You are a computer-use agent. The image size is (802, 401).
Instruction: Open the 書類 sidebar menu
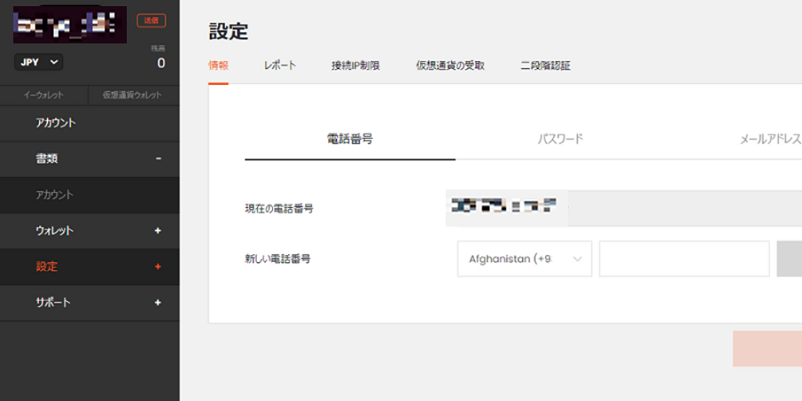point(90,159)
